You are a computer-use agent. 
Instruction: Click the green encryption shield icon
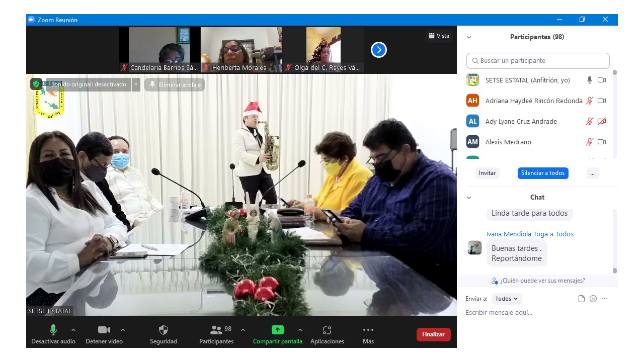point(36,84)
